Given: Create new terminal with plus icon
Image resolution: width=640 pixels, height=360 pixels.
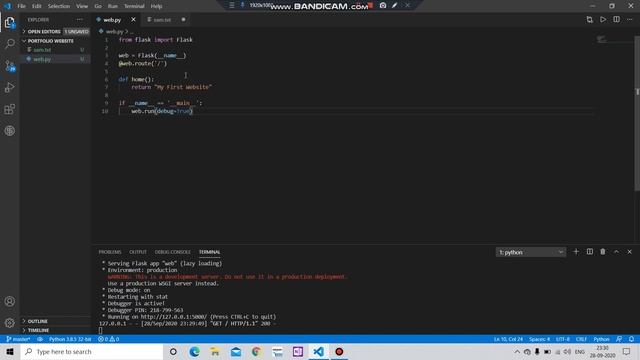Looking at the screenshot, I should (576, 252).
